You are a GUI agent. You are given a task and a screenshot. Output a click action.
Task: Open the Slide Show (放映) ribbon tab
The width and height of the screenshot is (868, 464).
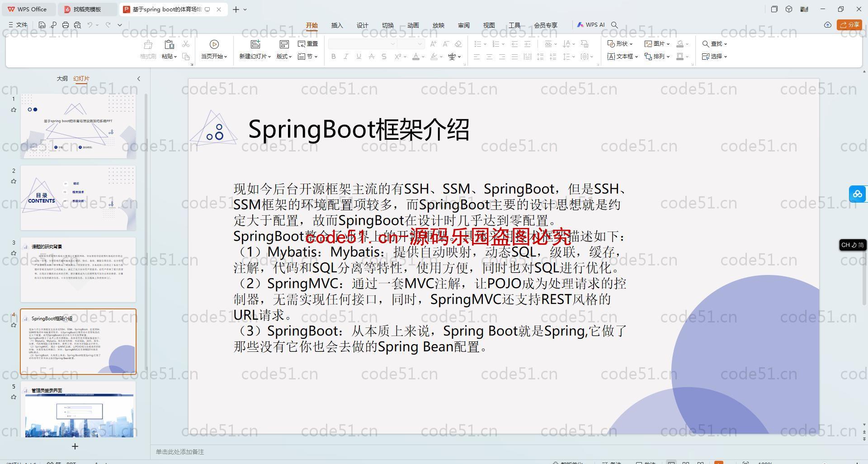click(x=439, y=25)
